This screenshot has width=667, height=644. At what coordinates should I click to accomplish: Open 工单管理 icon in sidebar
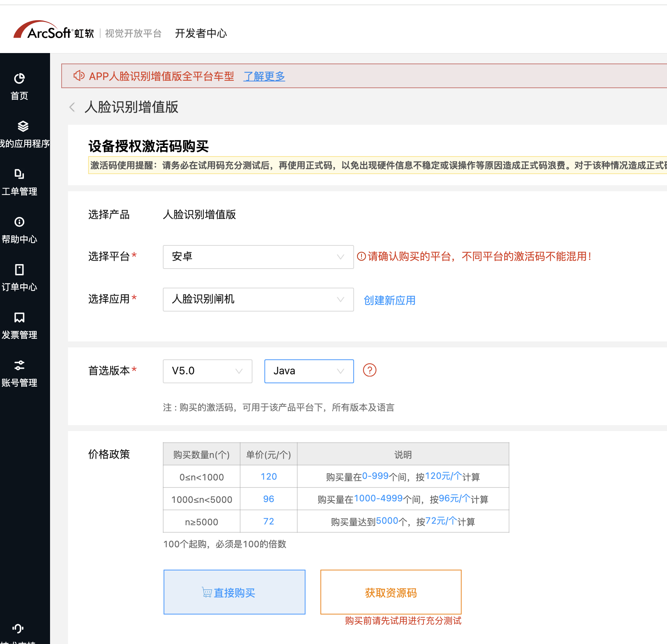19,174
